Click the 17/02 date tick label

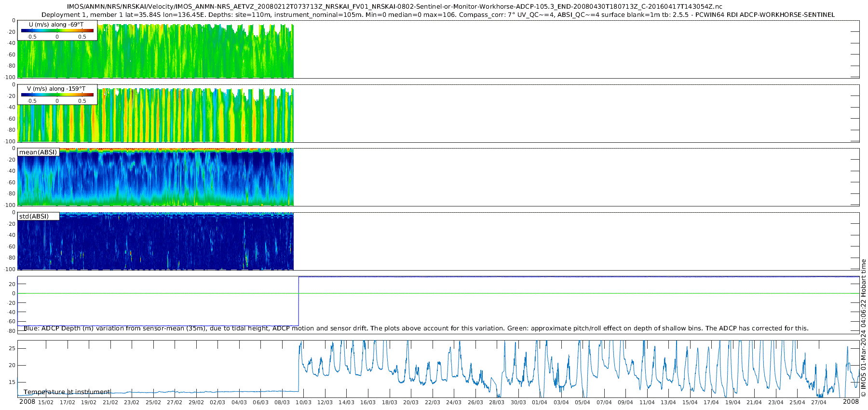68,402
